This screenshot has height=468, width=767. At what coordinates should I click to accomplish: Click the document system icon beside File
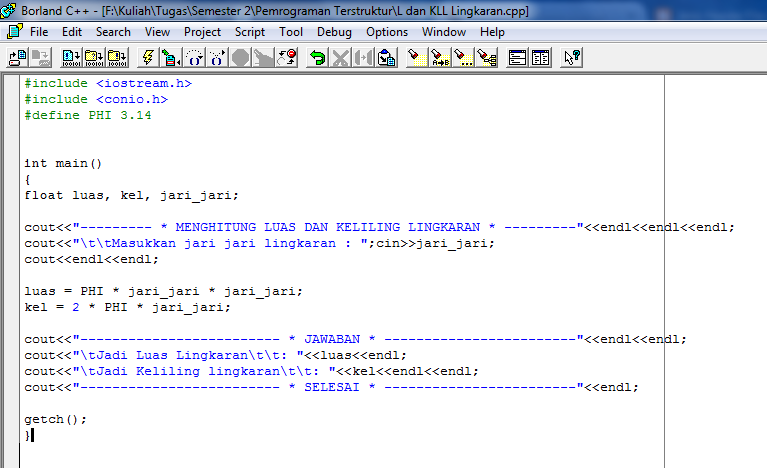(15, 32)
